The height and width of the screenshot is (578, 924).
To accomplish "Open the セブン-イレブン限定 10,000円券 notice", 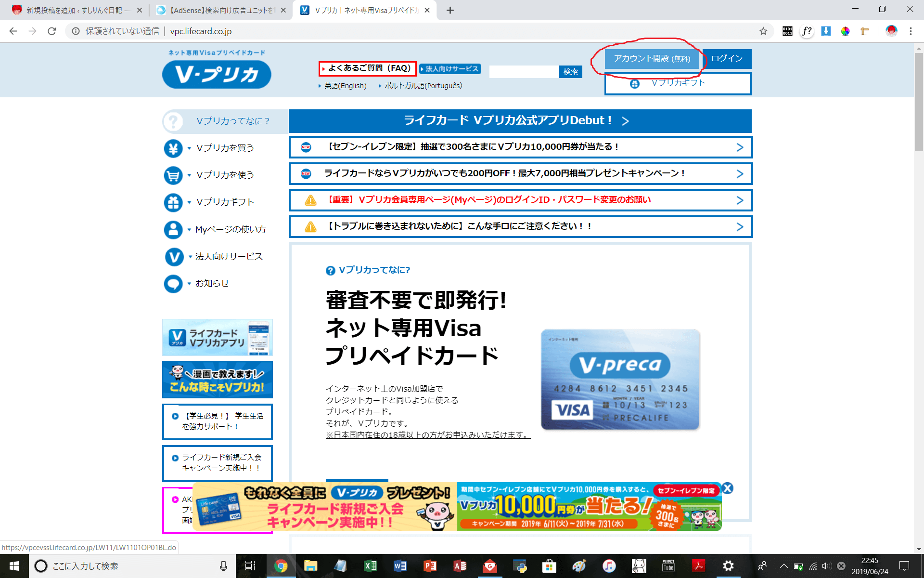I will tap(520, 147).
